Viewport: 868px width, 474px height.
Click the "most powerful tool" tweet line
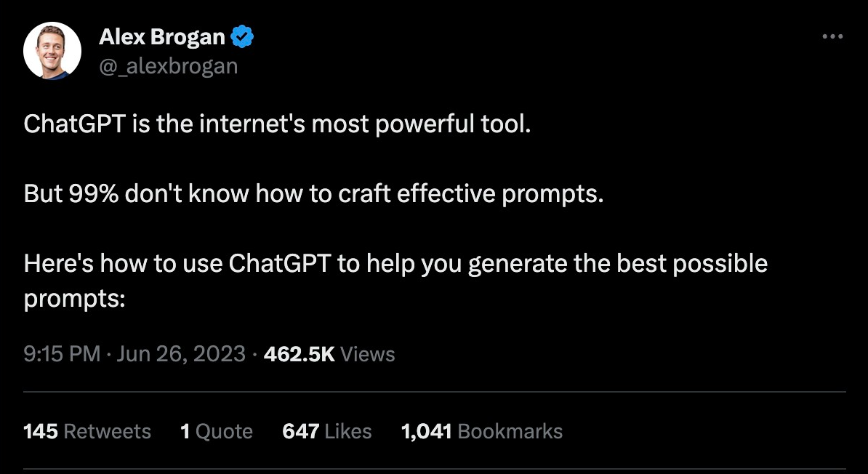click(x=278, y=124)
